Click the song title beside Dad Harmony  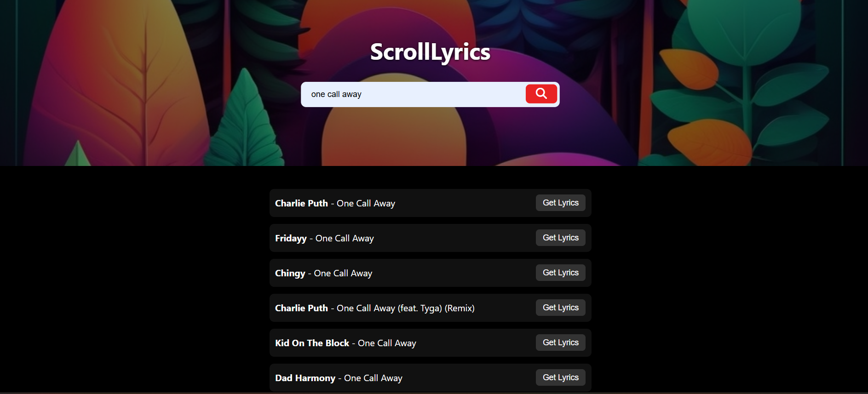tap(373, 378)
